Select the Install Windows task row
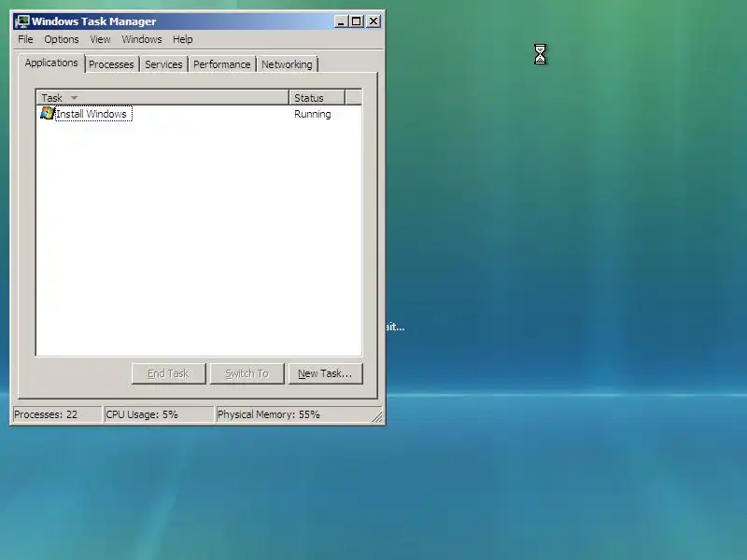 [x=199, y=114]
